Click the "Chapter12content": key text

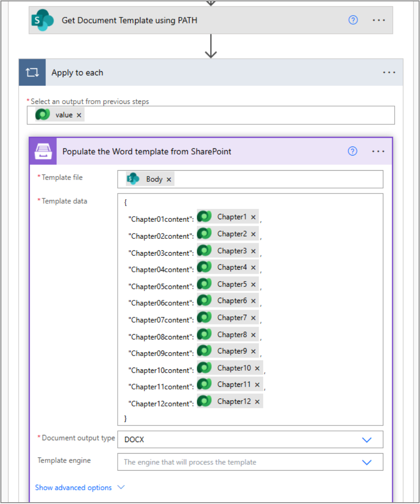[x=161, y=404]
